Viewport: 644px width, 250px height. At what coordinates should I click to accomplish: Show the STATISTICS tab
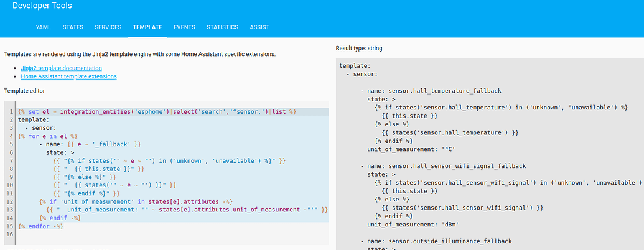tap(222, 27)
